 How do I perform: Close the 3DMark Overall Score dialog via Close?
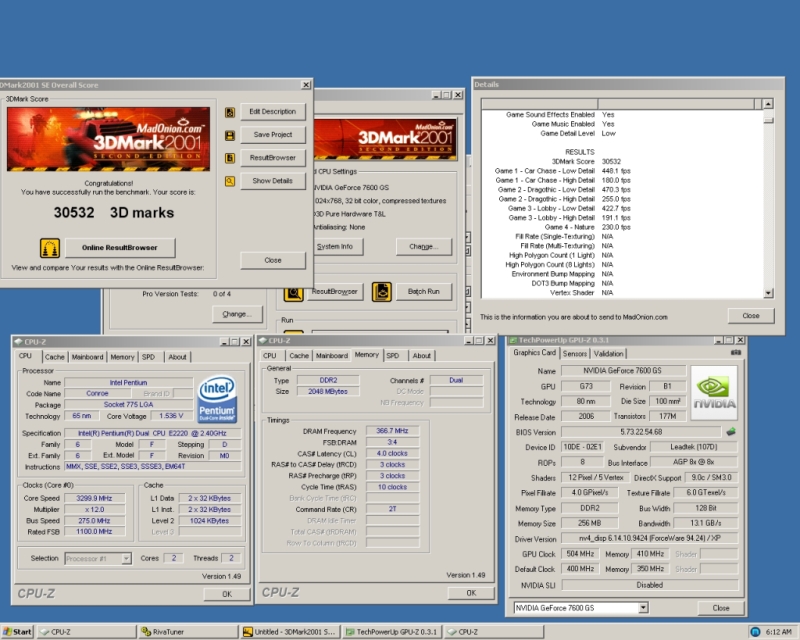tap(272, 260)
